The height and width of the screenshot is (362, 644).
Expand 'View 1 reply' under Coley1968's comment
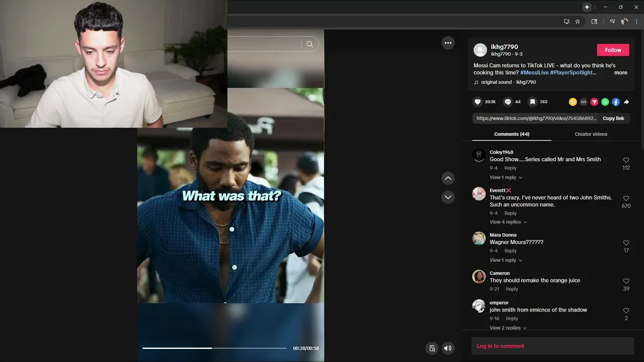coord(506,177)
